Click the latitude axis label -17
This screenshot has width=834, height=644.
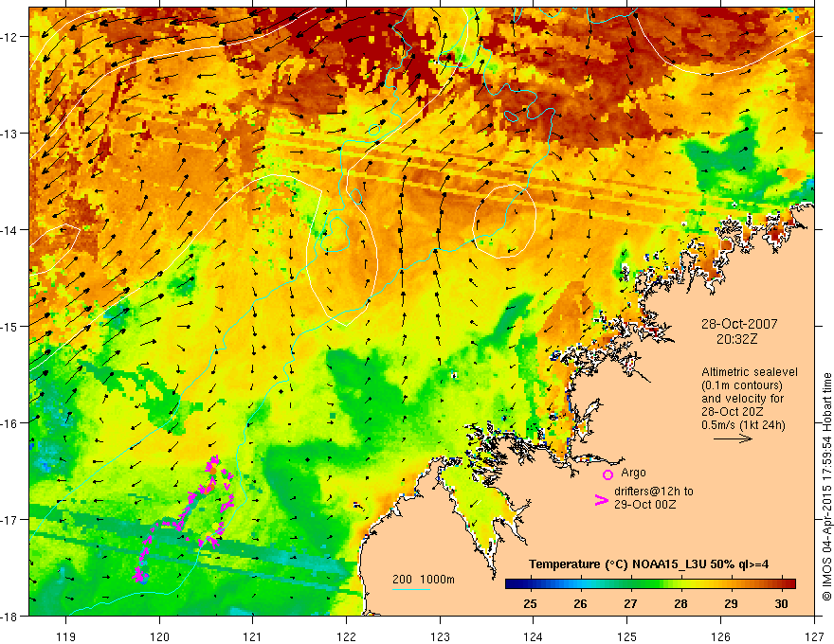point(9,520)
